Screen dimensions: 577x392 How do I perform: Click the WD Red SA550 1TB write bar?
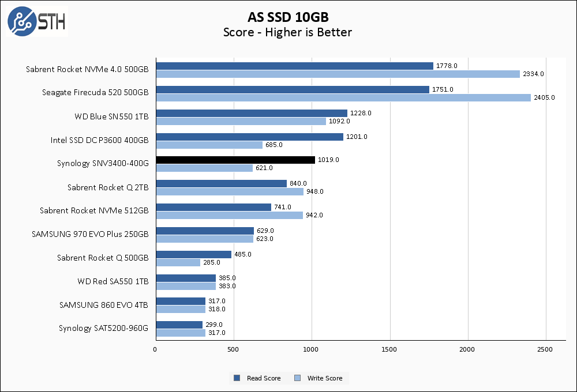point(186,286)
